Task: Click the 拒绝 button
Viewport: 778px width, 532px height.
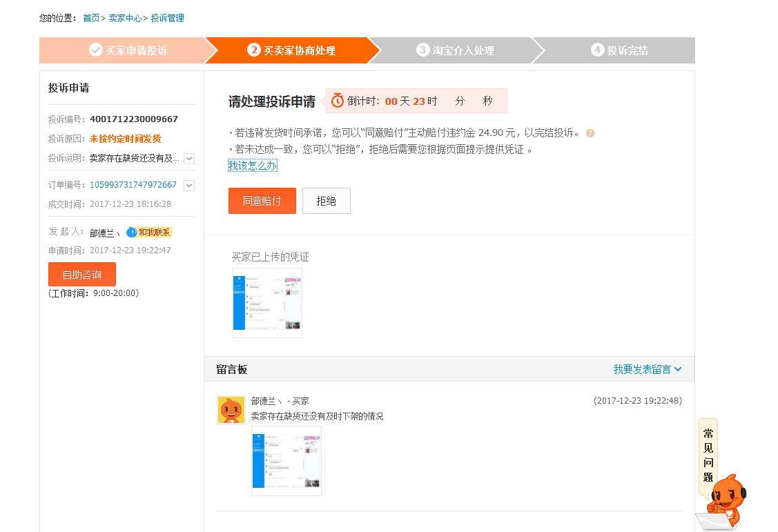Action: 326,200
